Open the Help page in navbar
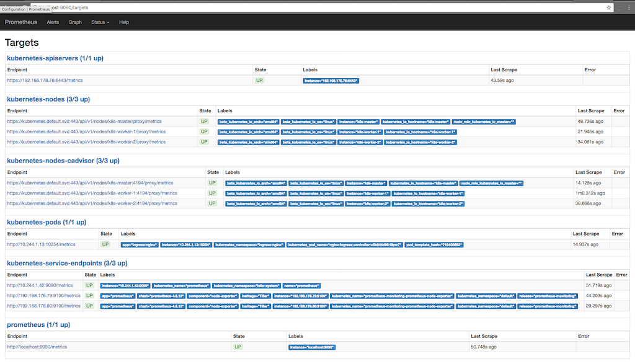This screenshot has width=635, height=364. point(124,22)
